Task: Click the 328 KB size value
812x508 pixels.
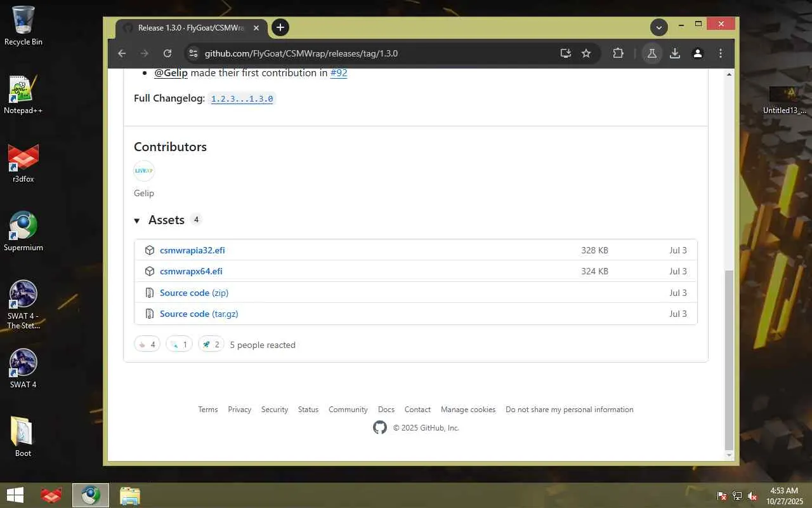Action: 594,250
